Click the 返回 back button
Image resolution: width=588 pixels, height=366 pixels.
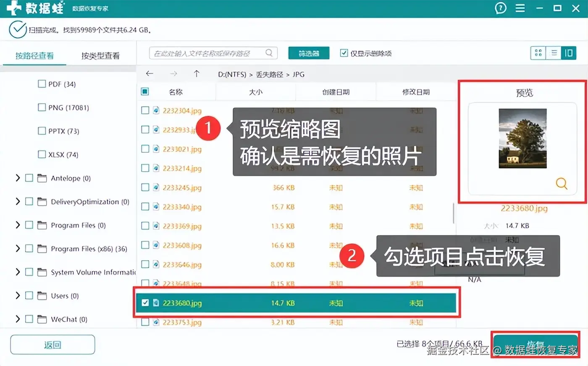52,345
